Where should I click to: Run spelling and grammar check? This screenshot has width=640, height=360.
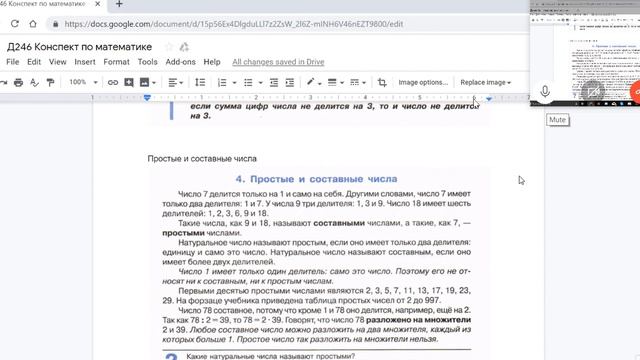[34, 82]
